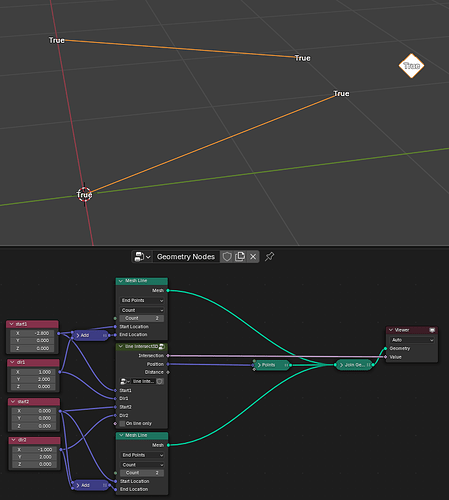Click 'End Location' label on upper Mesh Line
Screen dimensions: 449x500
pos(133,335)
